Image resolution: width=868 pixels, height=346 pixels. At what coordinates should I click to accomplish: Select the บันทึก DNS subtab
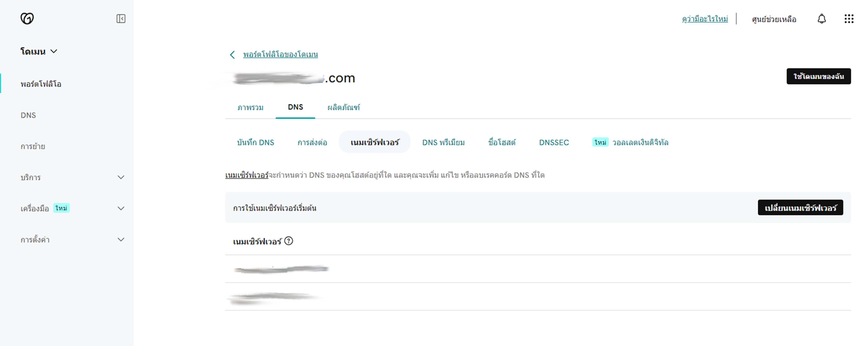click(x=255, y=142)
